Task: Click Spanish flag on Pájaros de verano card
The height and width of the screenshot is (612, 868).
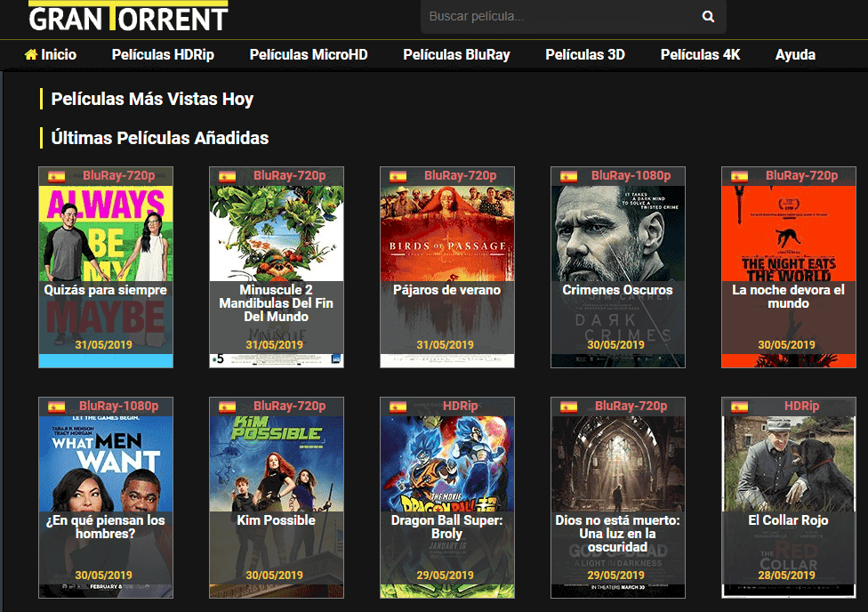Action: pos(398,176)
